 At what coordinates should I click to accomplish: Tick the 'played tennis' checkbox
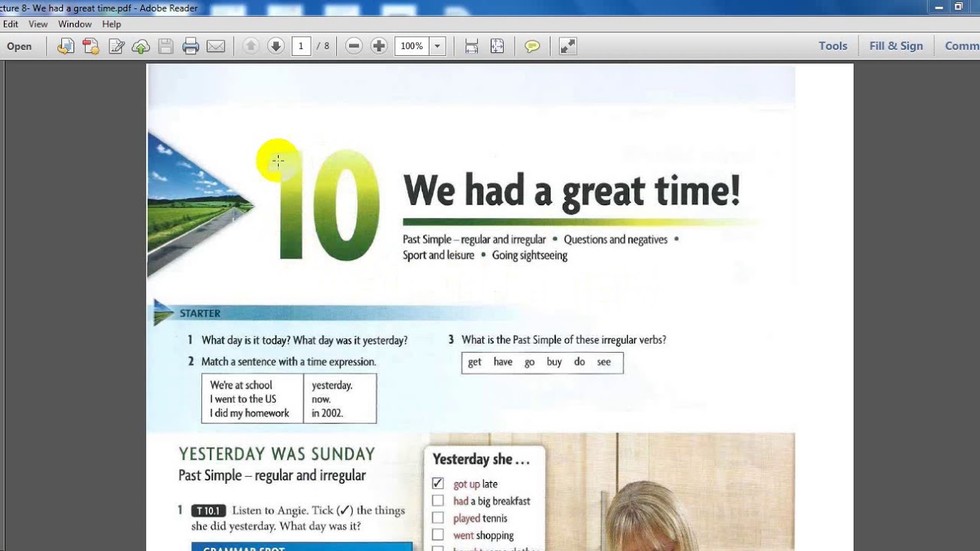pyautogui.click(x=438, y=518)
